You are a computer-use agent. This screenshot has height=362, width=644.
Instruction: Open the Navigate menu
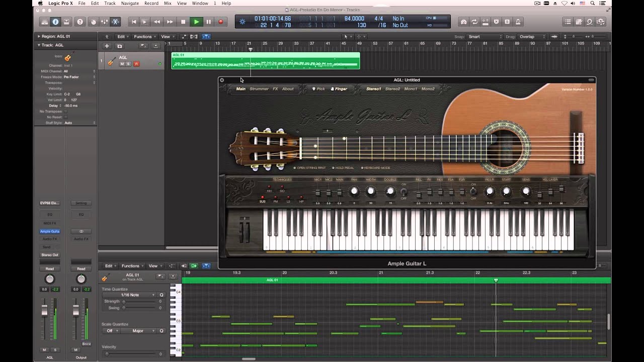pyautogui.click(x=130, y=4)
